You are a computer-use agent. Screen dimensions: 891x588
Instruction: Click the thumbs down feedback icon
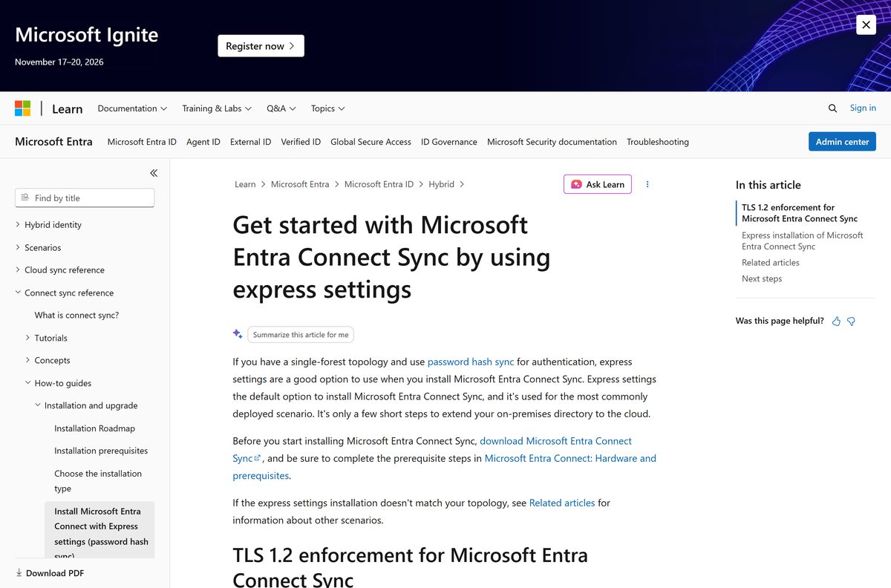(852, 321)
